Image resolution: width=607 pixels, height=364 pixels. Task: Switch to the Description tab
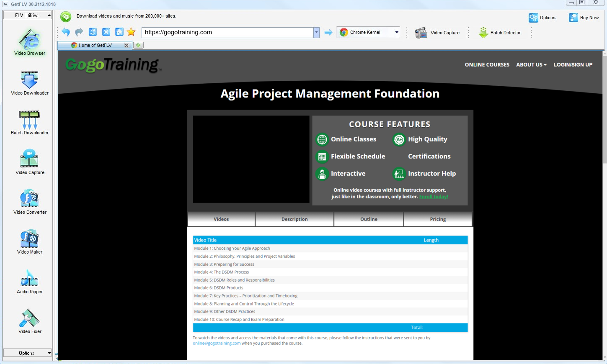click(294, 219)
